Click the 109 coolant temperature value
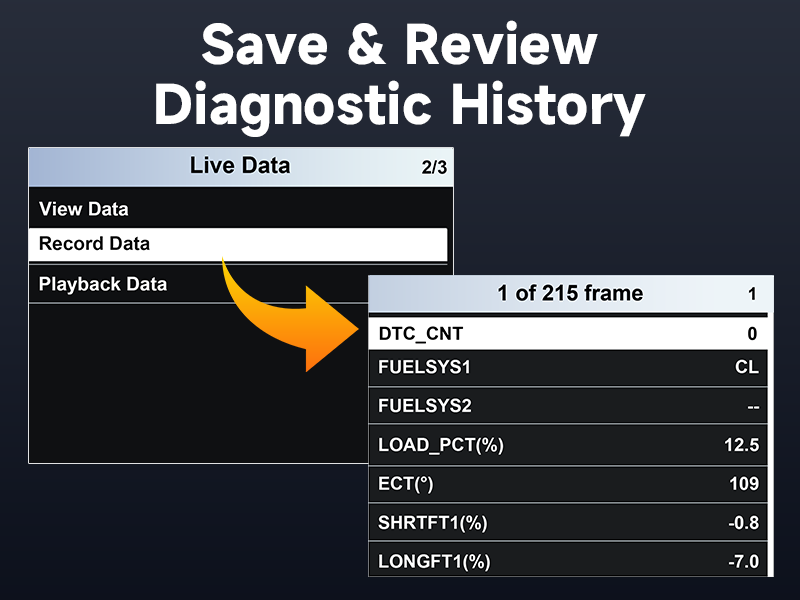Image resolution: width=800 pixels, height=600 pixels. point(744,484)
